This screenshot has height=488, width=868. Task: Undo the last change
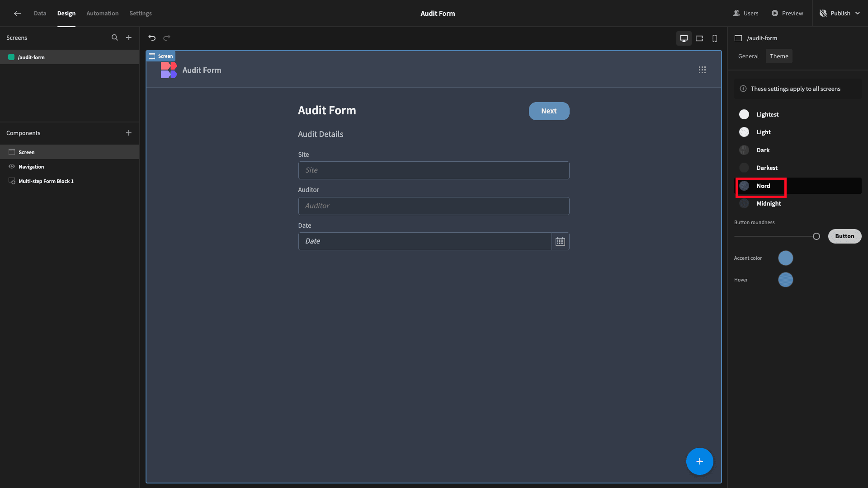click(152, 38)
